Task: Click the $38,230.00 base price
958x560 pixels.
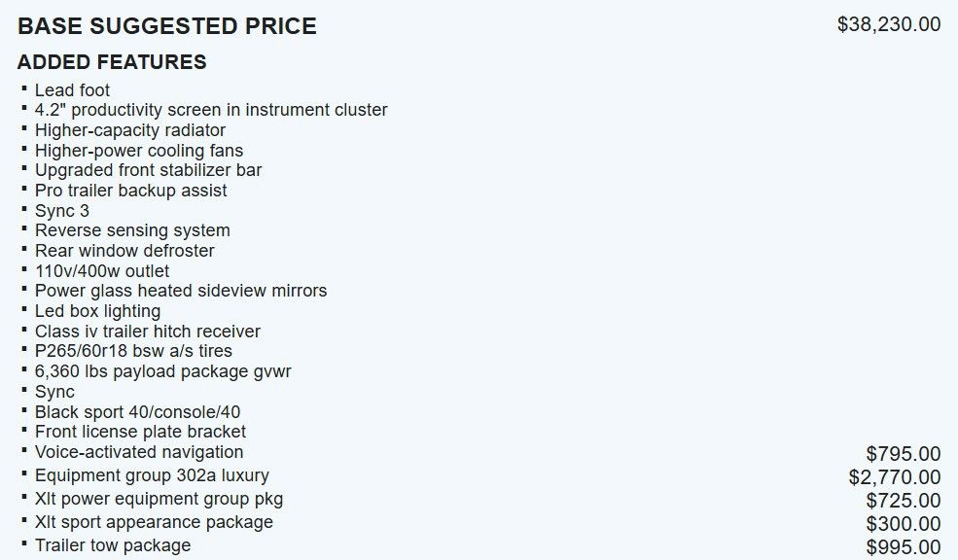Action: point(888,24)
